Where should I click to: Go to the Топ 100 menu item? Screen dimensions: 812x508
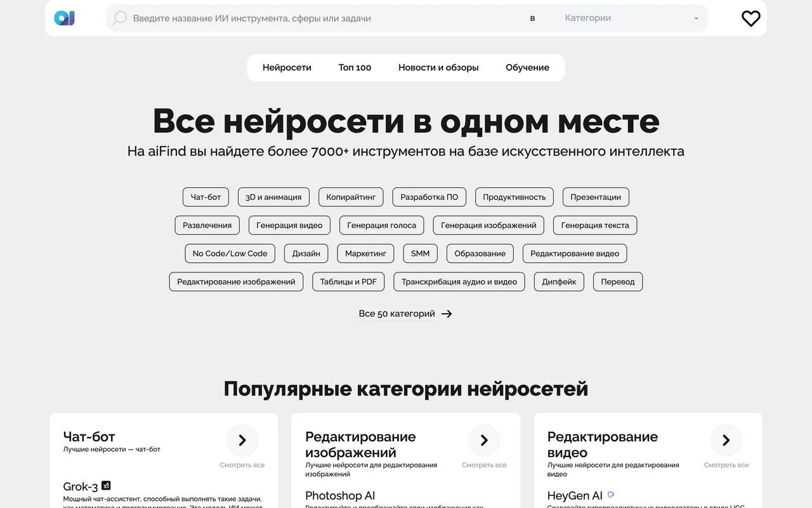click(355, 67)
